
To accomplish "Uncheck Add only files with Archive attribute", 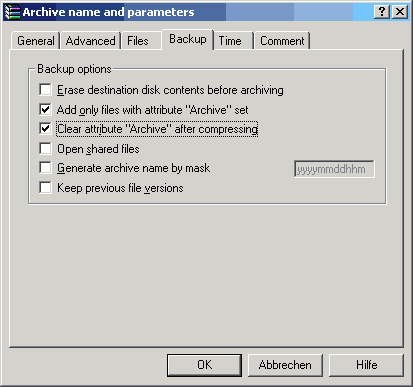I will coord(45,109).
